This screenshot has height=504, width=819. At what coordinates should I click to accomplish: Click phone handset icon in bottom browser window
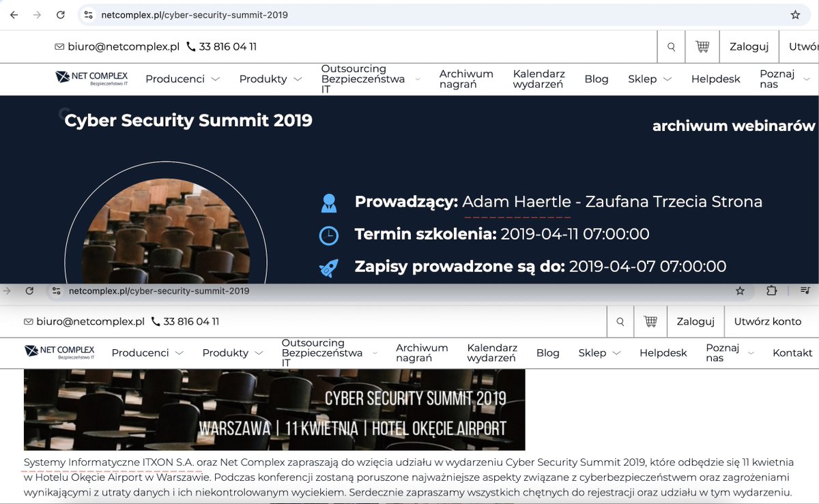point(156,321)
